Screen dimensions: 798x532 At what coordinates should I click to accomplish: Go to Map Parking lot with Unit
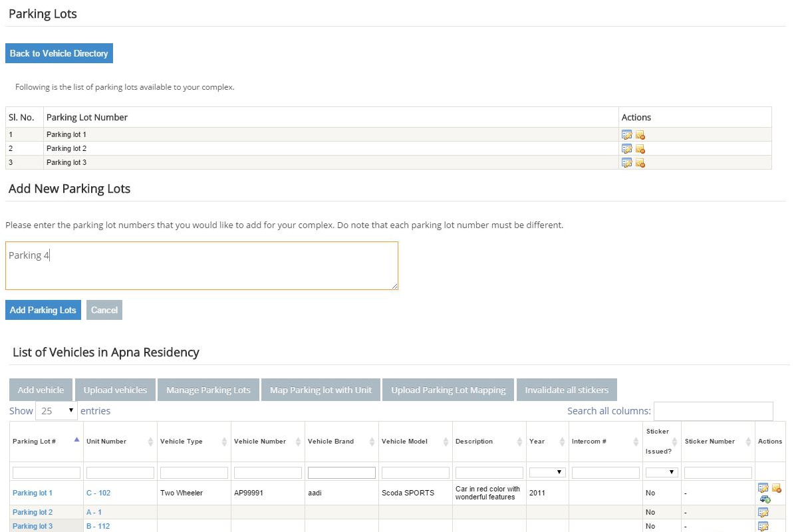[321, 390]
